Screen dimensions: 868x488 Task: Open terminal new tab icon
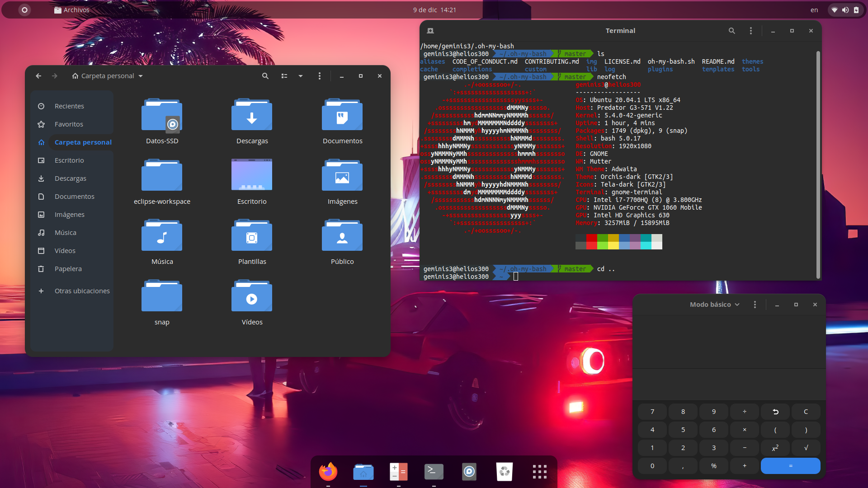click(x=430, y=31)
